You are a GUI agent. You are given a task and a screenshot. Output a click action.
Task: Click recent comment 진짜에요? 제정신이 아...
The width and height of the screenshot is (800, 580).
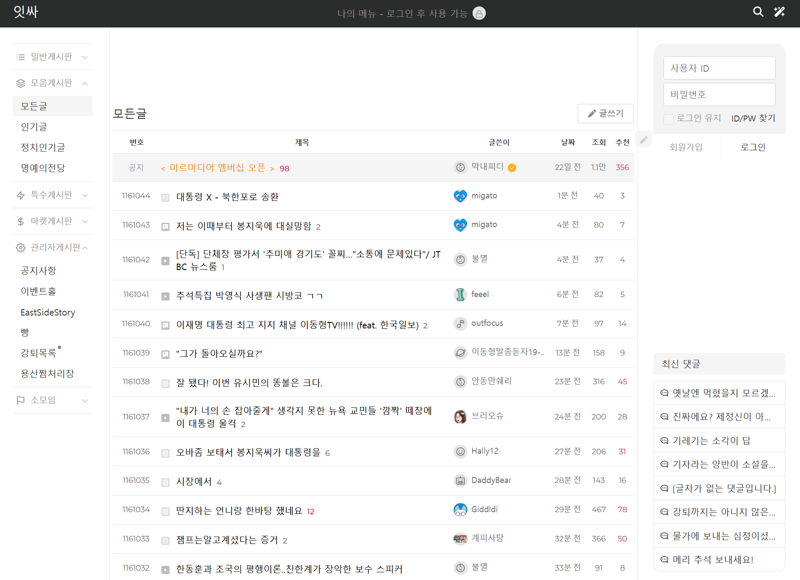click(x=721, y=417)
